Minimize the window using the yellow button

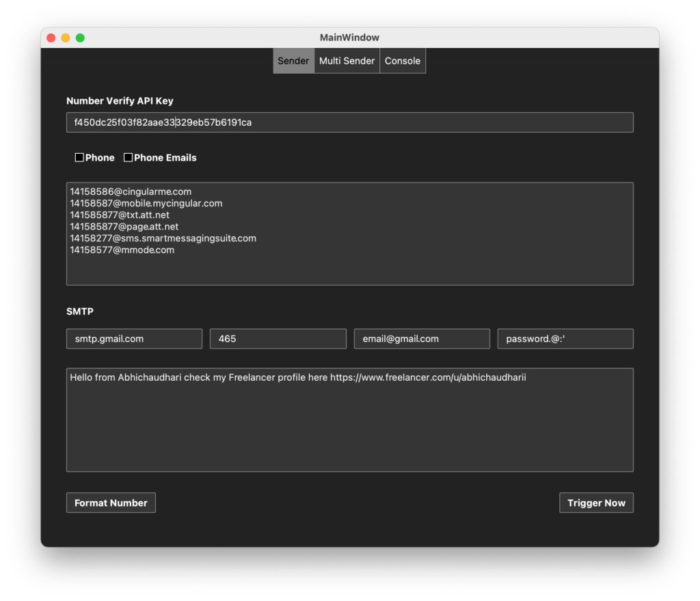pyautogui.click(x=66, y=38)
